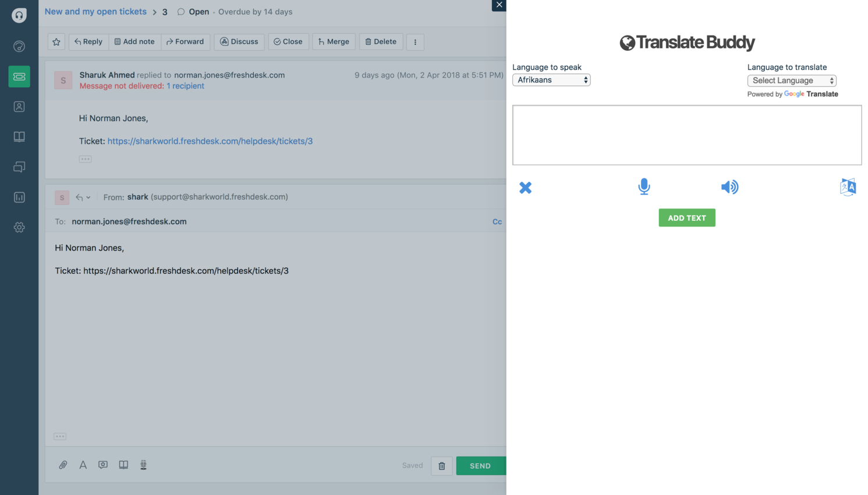Image resolution: width=868 pixels, height=495 pixels.
Task: Add Cc recipients
Action: (x=497, y=222)
